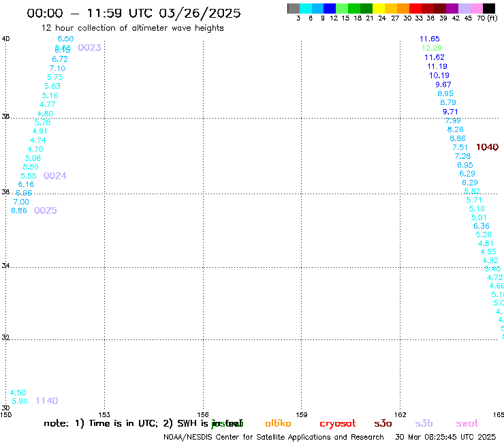Click the wave height value 5.75

pyautogui.click(x=55, y=77)
